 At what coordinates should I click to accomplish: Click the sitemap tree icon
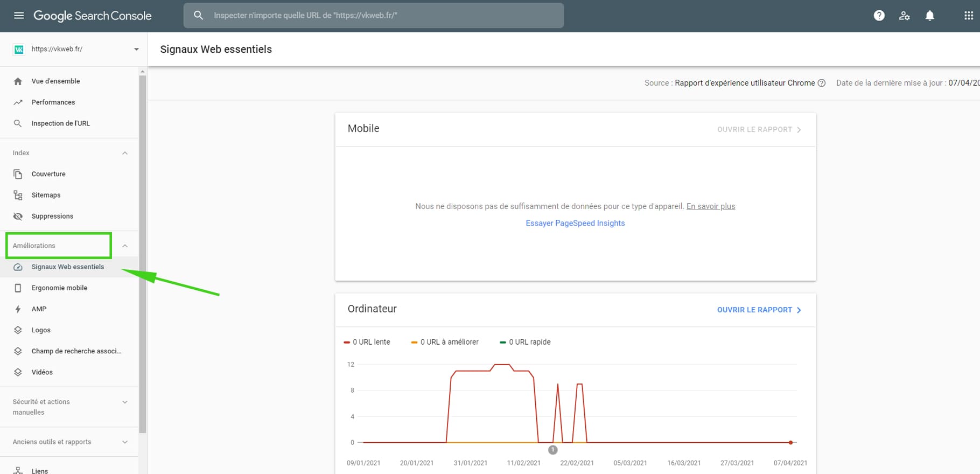(18, 195)
